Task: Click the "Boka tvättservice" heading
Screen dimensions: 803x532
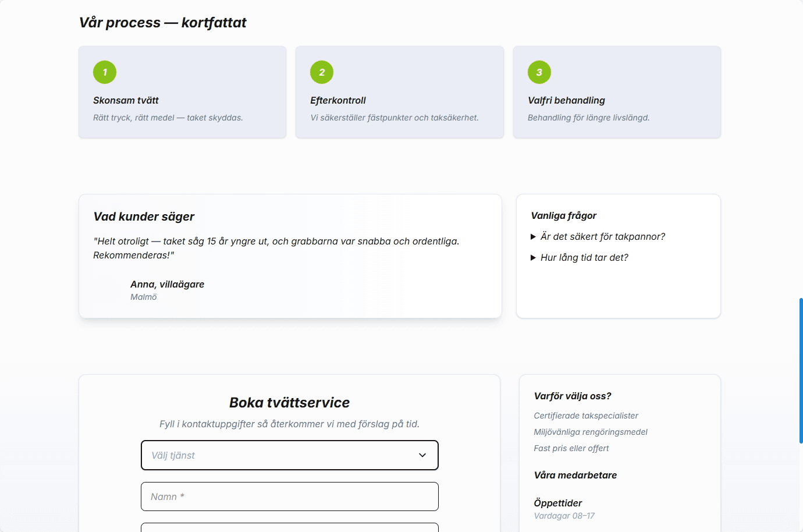Action: [290, 402]
